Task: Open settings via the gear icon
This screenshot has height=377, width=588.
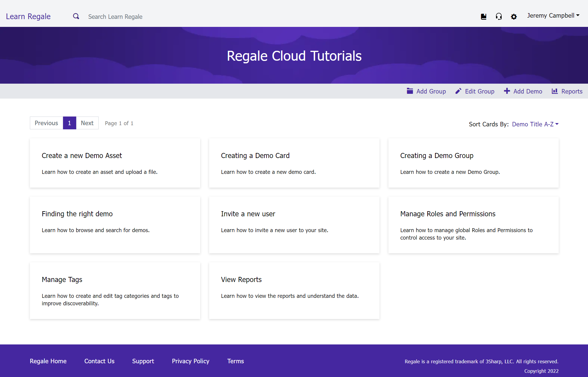Action: tap(514, 17)
